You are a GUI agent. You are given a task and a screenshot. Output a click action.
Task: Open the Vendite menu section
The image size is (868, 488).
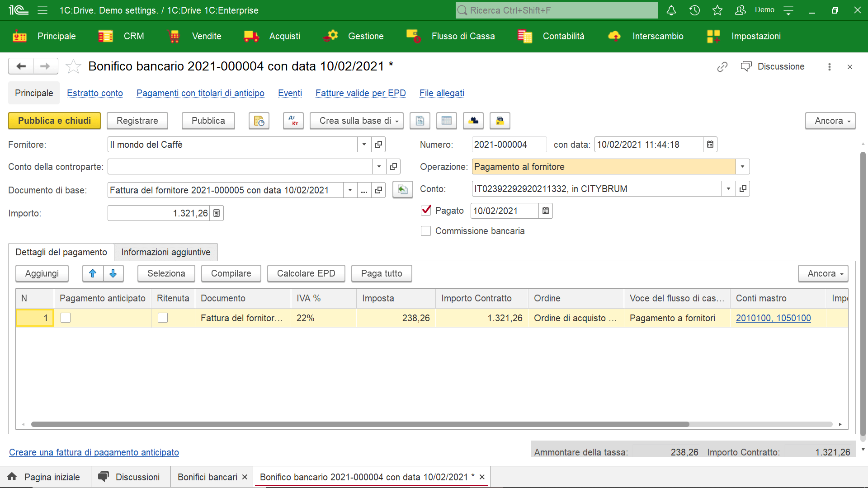click(x=194, y=36)
